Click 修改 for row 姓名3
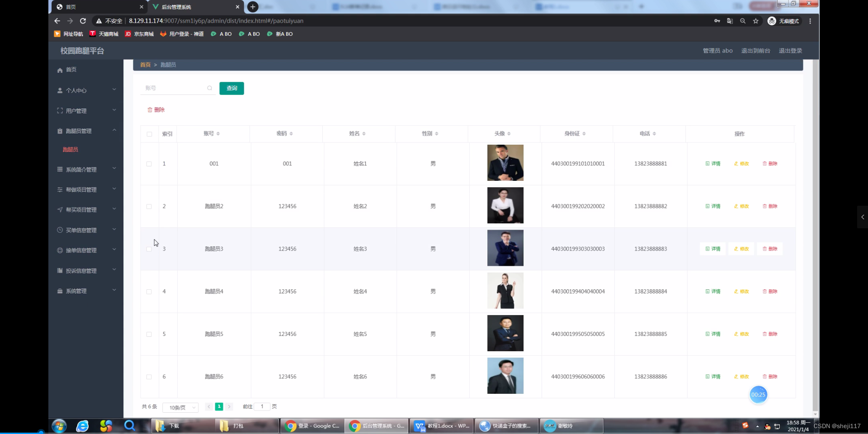868x434 pixels. 741,249
